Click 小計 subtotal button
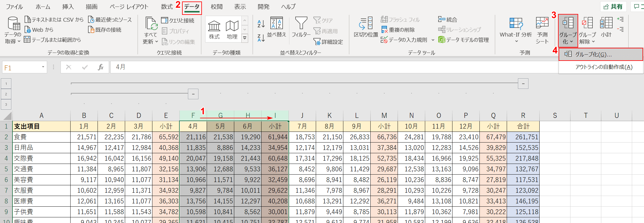 coord(606,27)
